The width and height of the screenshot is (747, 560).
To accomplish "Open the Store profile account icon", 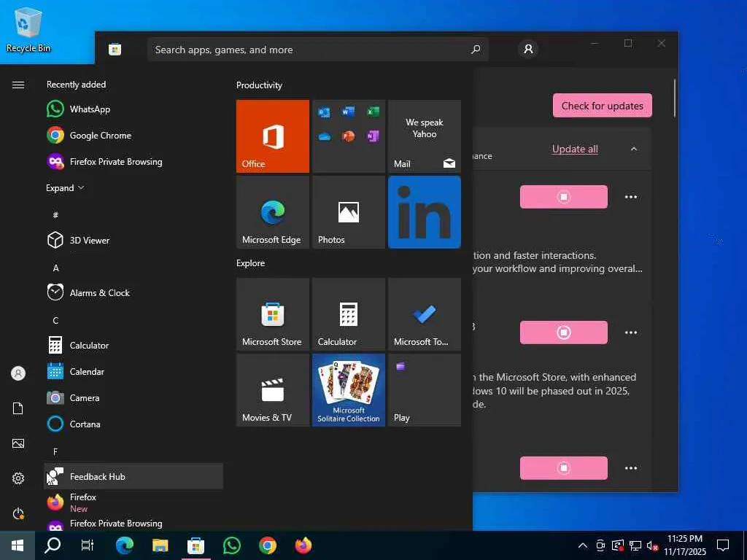I will tap(528, 49).
